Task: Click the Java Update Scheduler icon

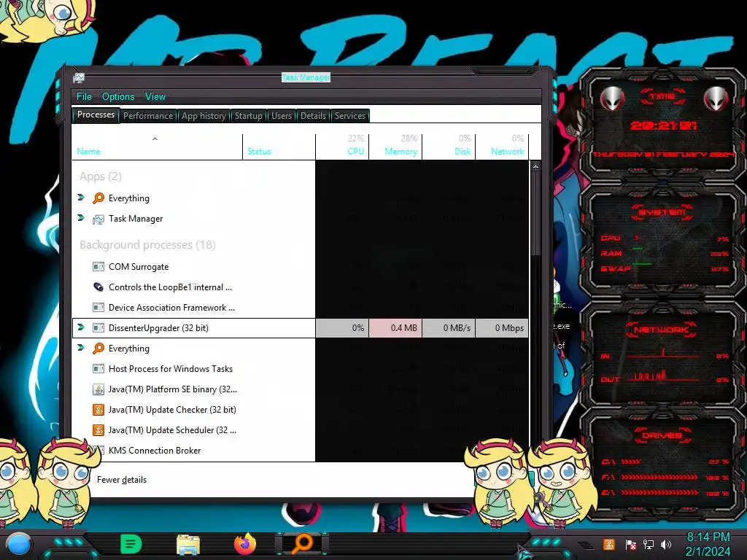Action: pyautogui.click(x=98, y=430)
